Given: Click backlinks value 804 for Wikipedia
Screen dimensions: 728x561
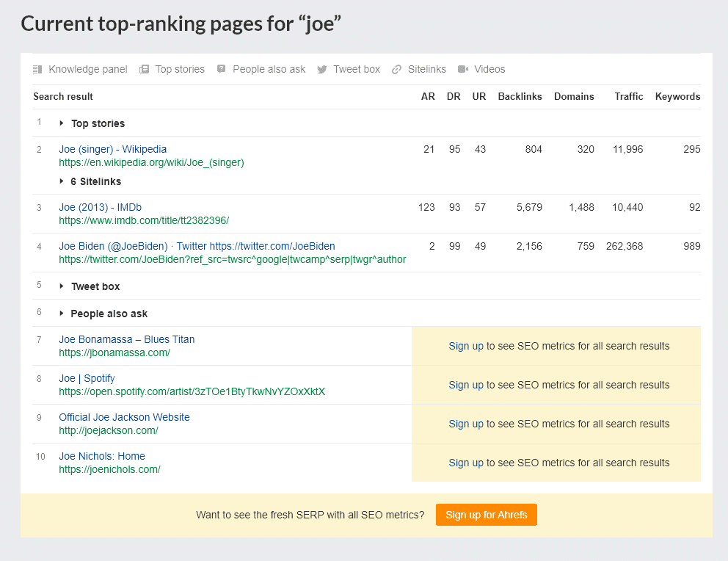Looking at the screenshot, I should click(x=534, y=149).
